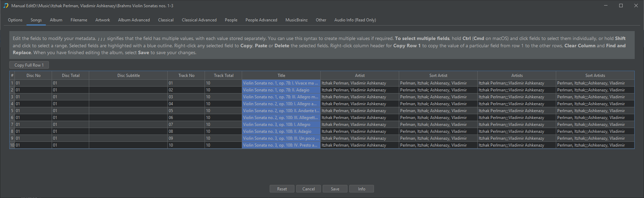
Task: Click the SongKong app icon in title bar
Action: click(x=6, y=6)
